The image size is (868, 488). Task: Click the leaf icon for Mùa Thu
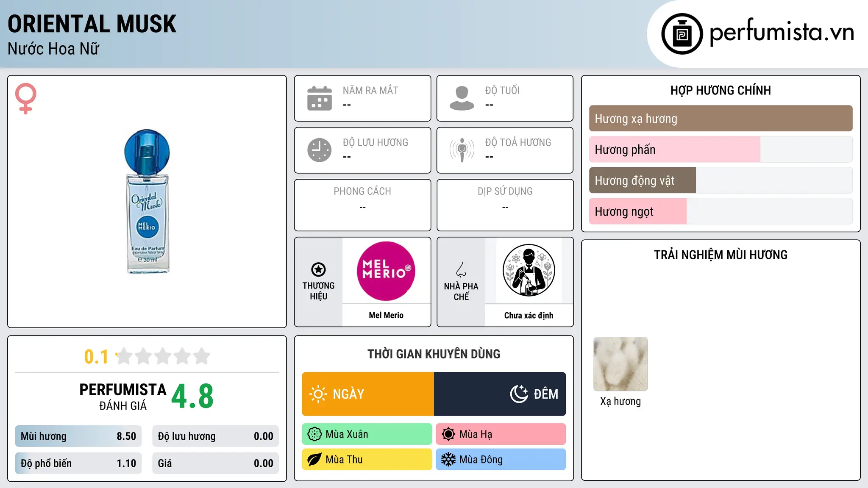pos(314,460)
